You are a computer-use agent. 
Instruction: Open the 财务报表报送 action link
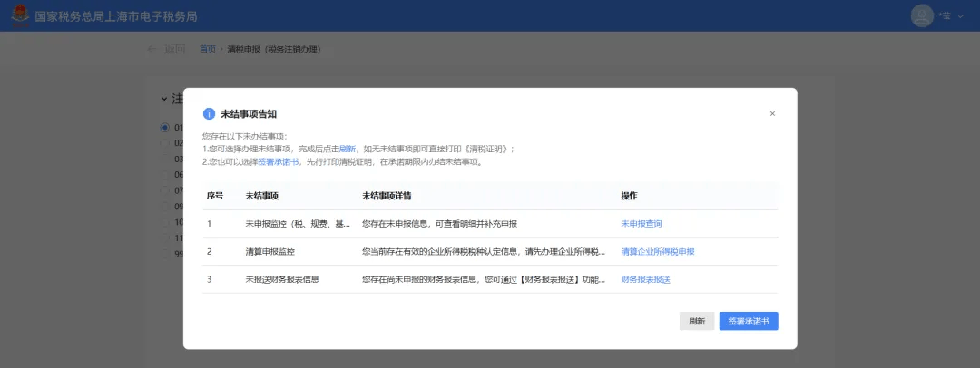[645, 279]
